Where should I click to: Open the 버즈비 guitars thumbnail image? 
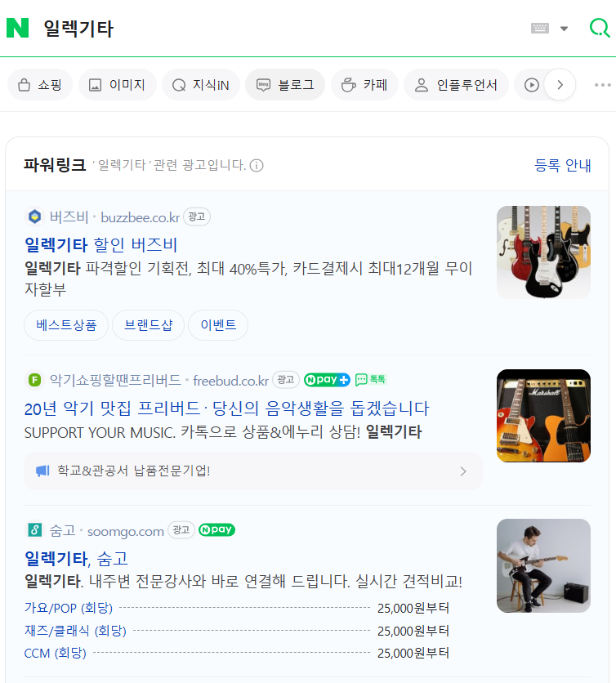click(x=543, y=252)
